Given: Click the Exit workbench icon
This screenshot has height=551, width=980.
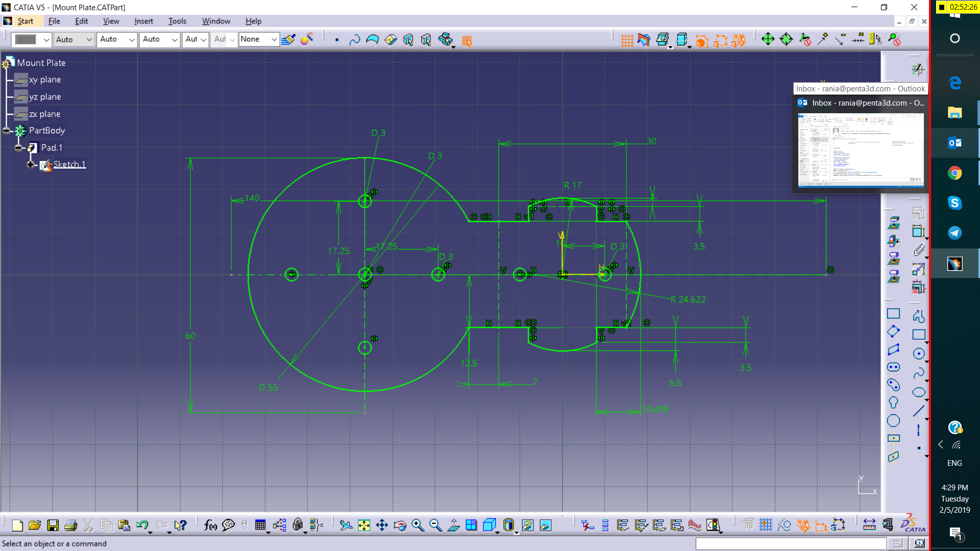Looking at the screenshot, I should click(x=918, y=69).
